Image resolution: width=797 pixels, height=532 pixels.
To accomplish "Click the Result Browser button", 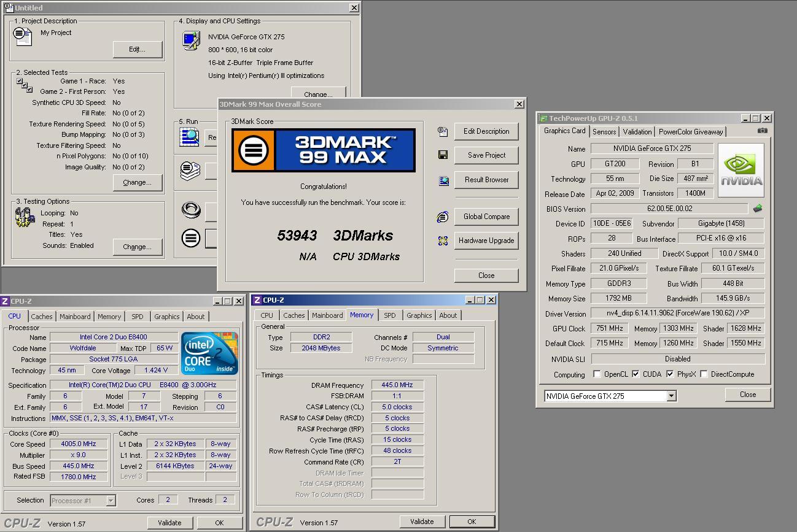I will [486, 180].
